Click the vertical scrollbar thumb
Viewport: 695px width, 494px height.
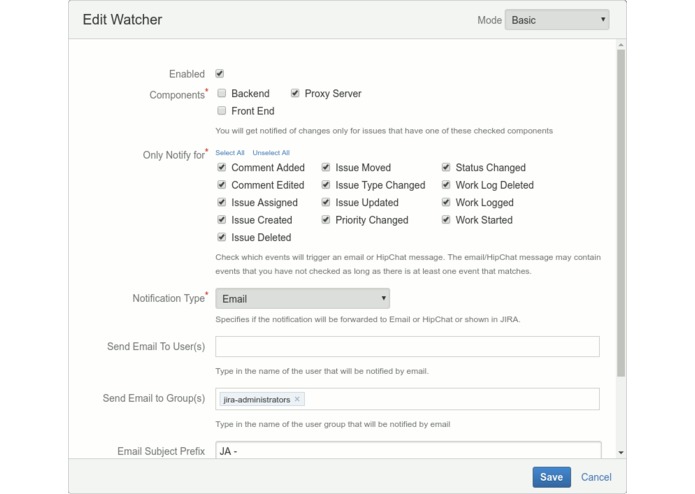click(x=621, y=213)
